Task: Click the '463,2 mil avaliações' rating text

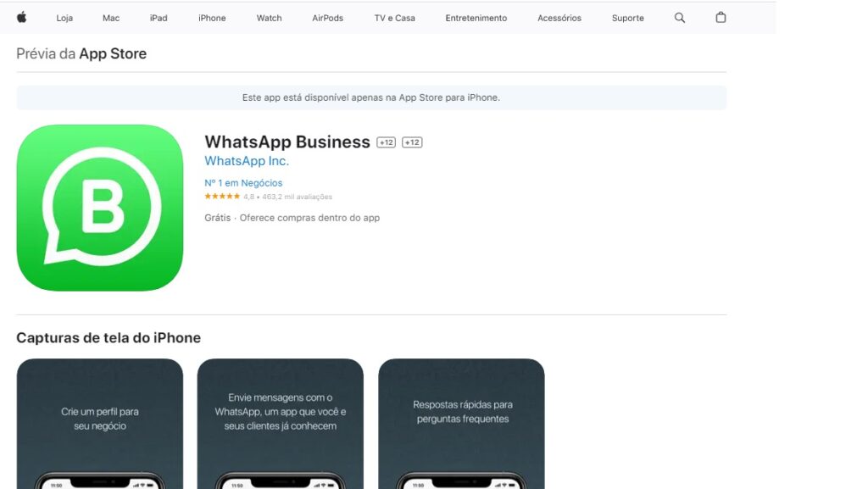Action: click(x=298, y=197)
